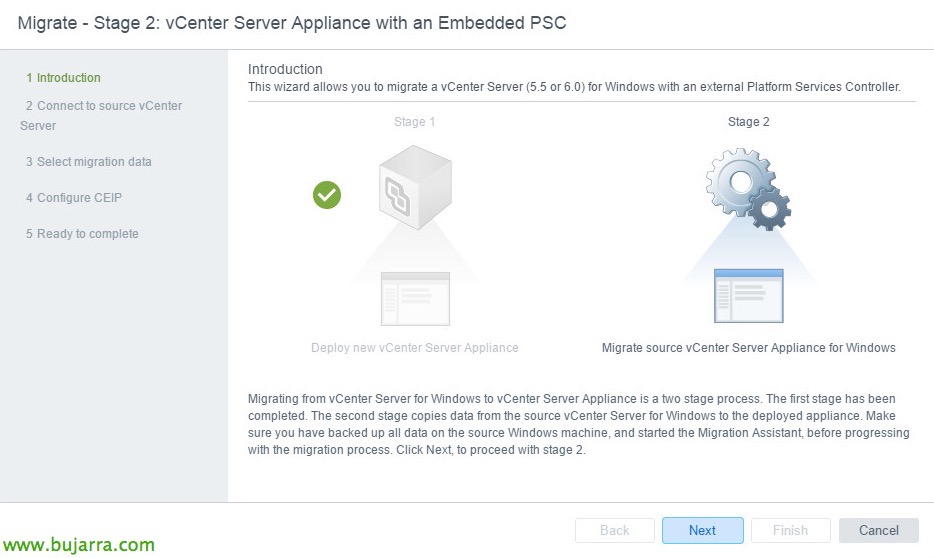
Task: Click the green checkmark icon for Stage 1
Action: coord(327,195)
